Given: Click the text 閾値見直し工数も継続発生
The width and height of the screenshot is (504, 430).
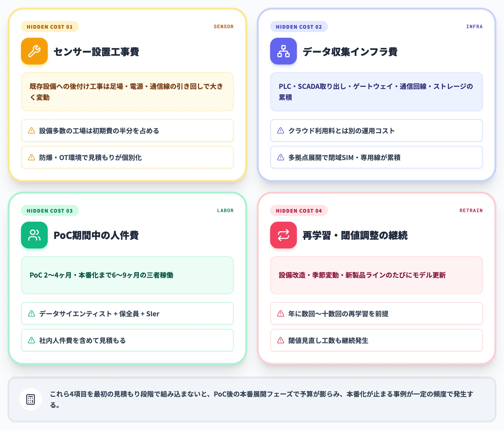Looking at the screenshot, I should [328, 340].
